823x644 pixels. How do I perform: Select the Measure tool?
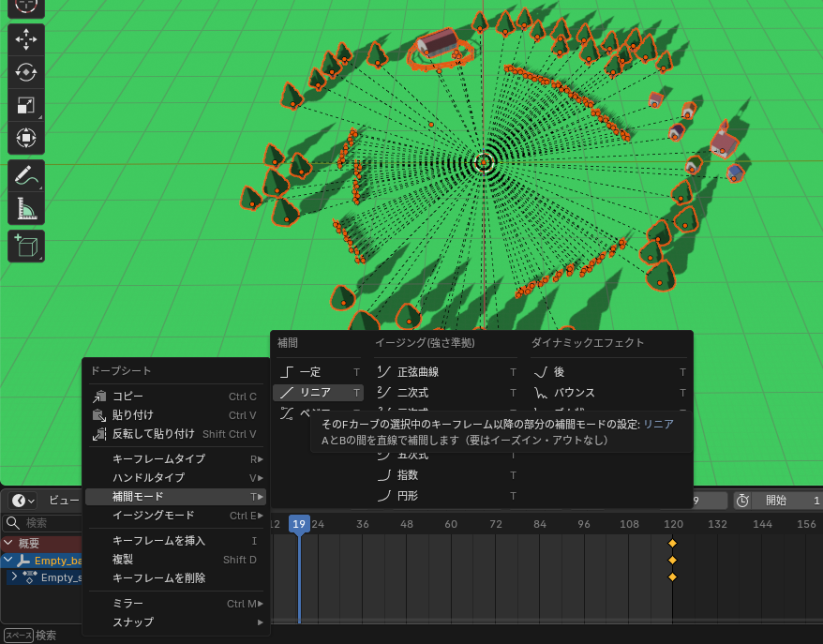pyautogui.click(x=26, y=208)
